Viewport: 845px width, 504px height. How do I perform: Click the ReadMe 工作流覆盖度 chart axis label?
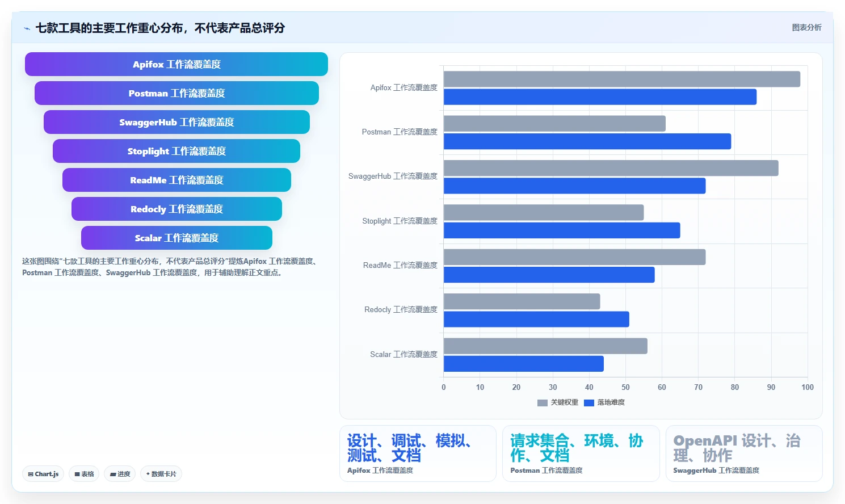(x=400, y=266)
